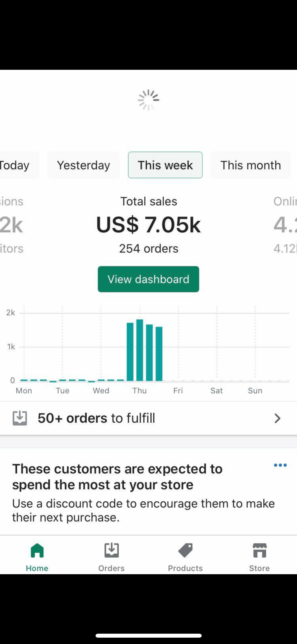Tap the 254 orders text
This screenshot has height=644, width=297.
pyautogui.click(x=149, y=249)
